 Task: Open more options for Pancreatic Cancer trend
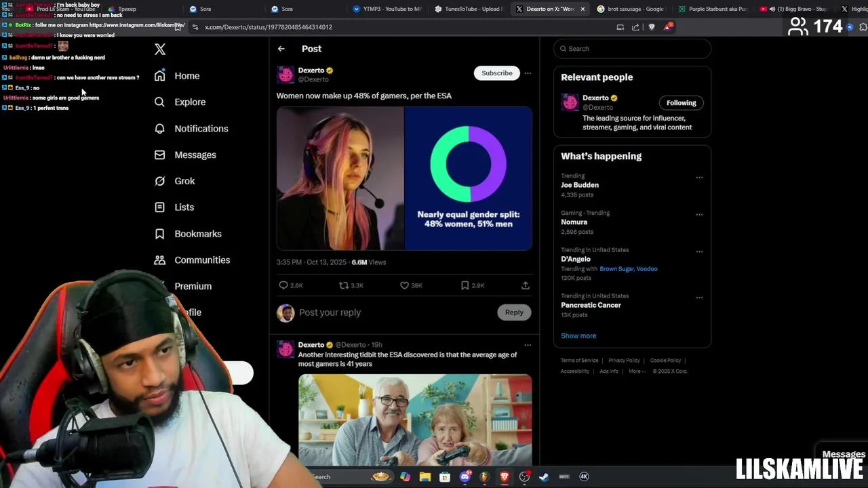click(699, 298)
